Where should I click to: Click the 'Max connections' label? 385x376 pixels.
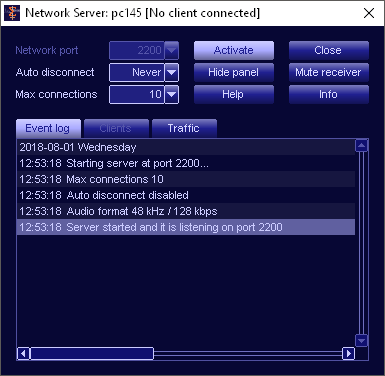pos(56,94)
